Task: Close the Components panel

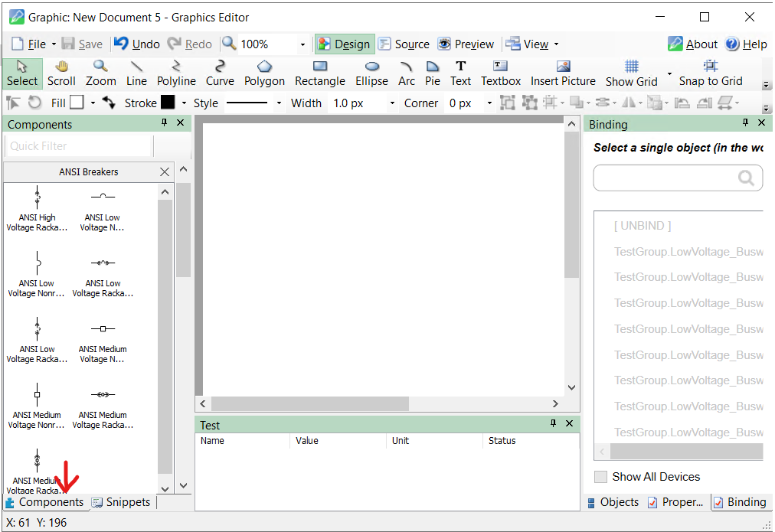Action: pos(181,122)
